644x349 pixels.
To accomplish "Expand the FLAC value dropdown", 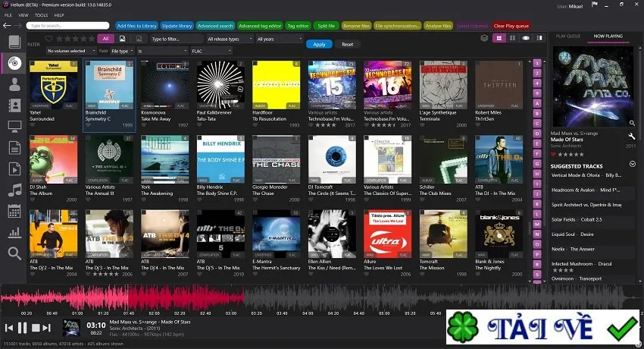I will (x=211, y=51).
